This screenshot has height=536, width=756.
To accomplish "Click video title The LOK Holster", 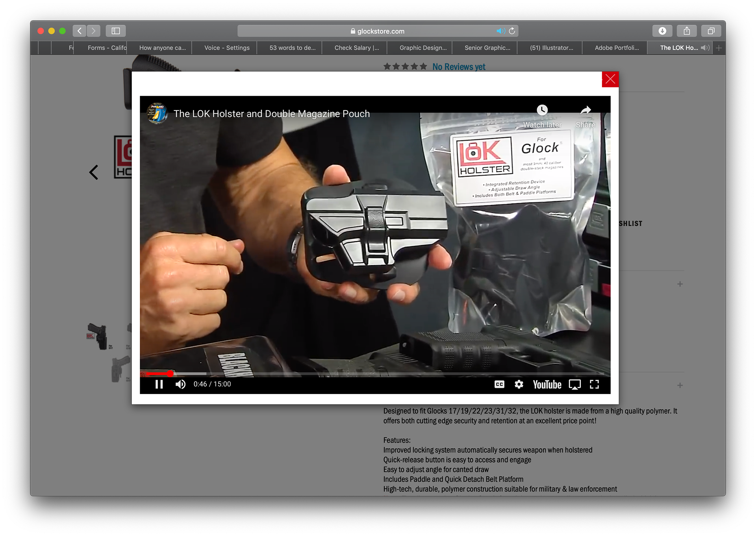I will point(272,114).
